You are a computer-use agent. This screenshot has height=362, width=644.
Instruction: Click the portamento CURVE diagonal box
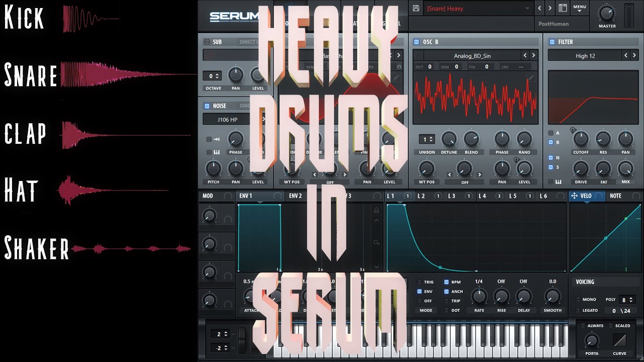[619, 340]
